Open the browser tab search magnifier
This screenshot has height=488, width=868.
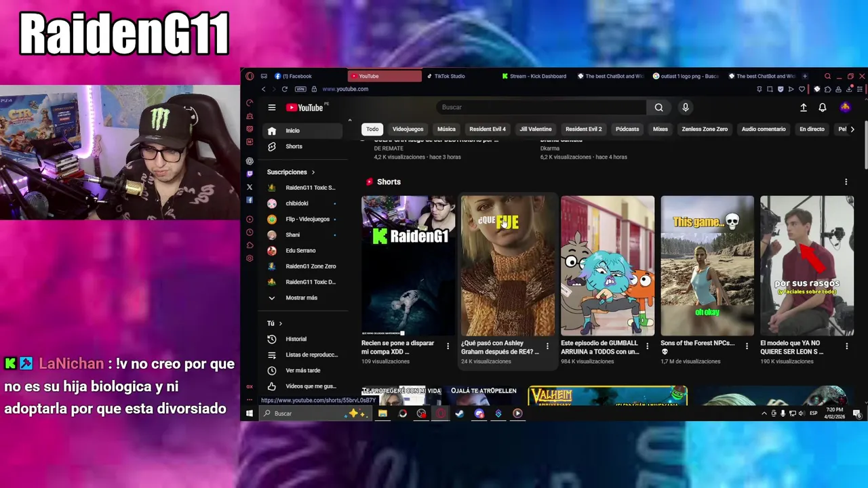(x=827, y=76)
